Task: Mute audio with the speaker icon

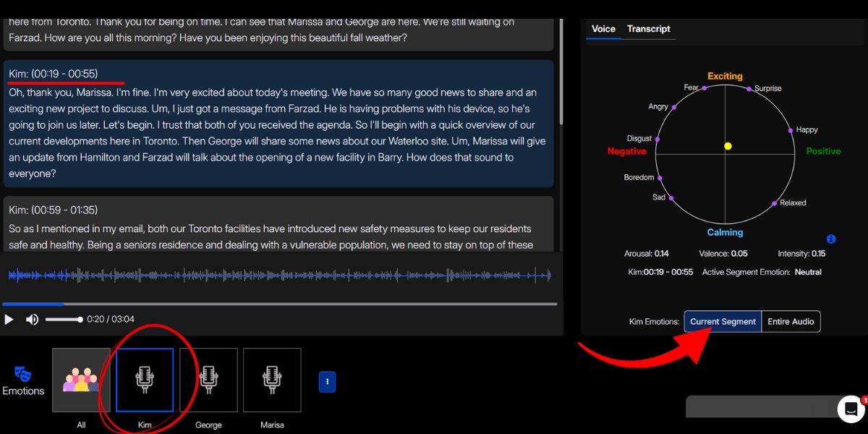Action: pyautogui.click(x=32, y=319)
